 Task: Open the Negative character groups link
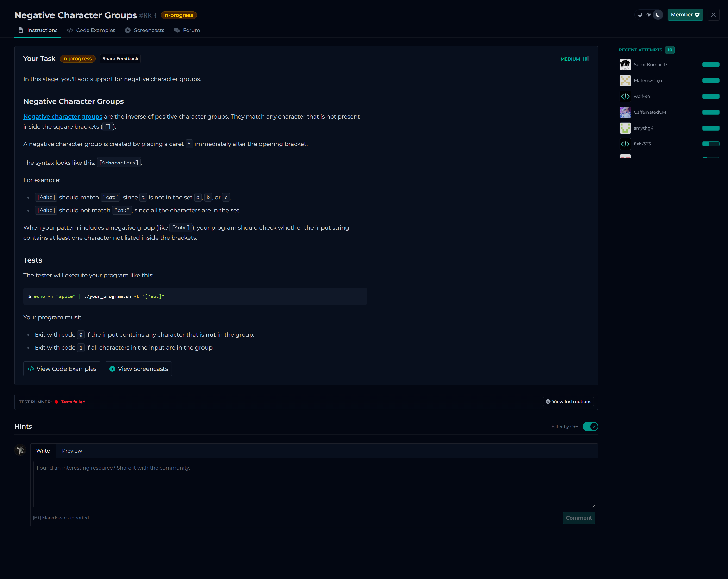(63, 116)
